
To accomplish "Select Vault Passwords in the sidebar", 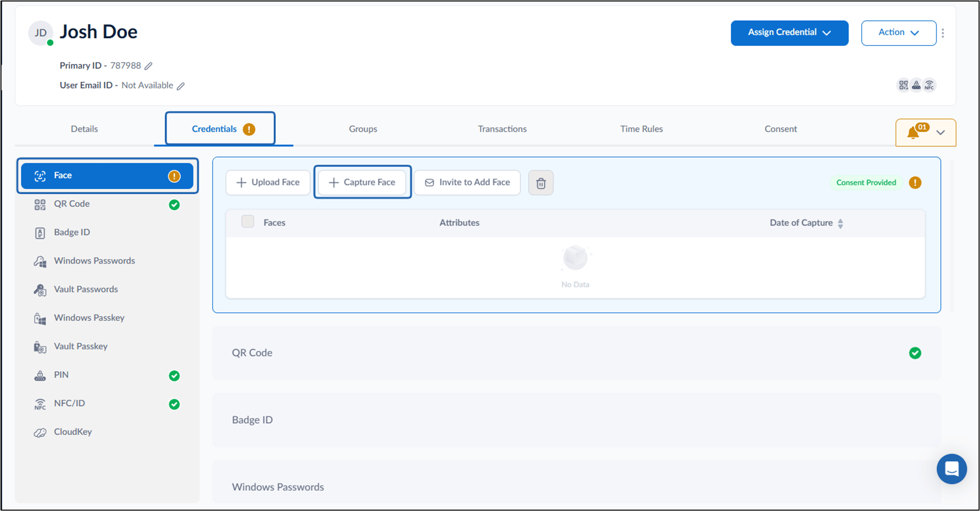I will pos(107,289).
